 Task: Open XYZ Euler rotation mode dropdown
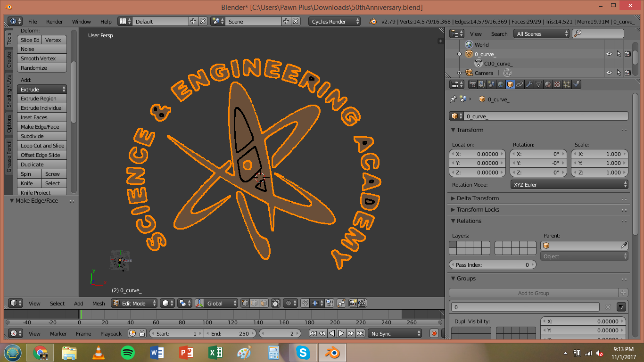tap(570, 184)
